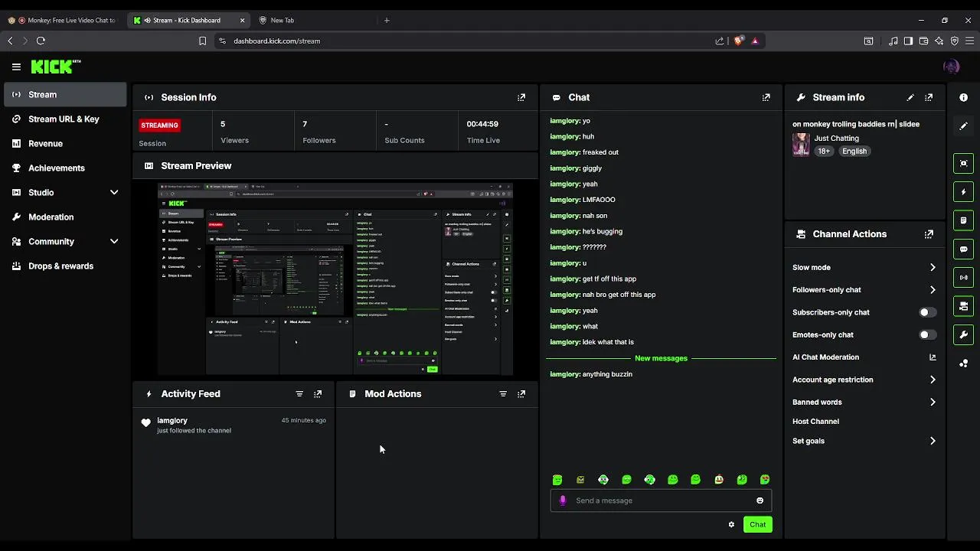Toggle the stream info wrench icon in the right rail

coord(963,334)
